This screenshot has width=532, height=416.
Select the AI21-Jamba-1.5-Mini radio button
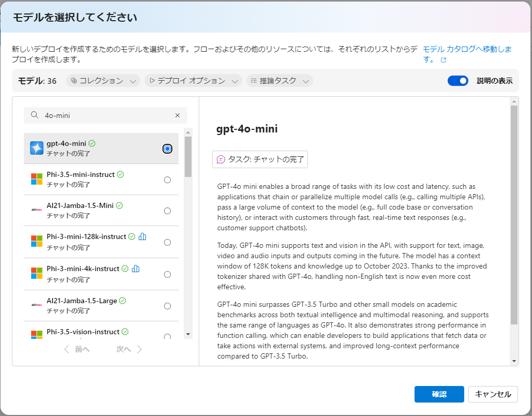pyautogui.click(x=167, y=211)
